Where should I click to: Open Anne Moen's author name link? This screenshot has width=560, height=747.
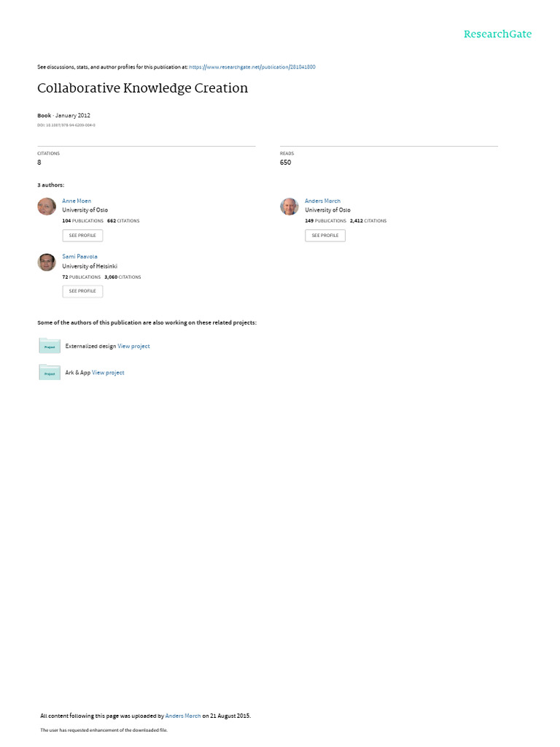click(77, 201)
